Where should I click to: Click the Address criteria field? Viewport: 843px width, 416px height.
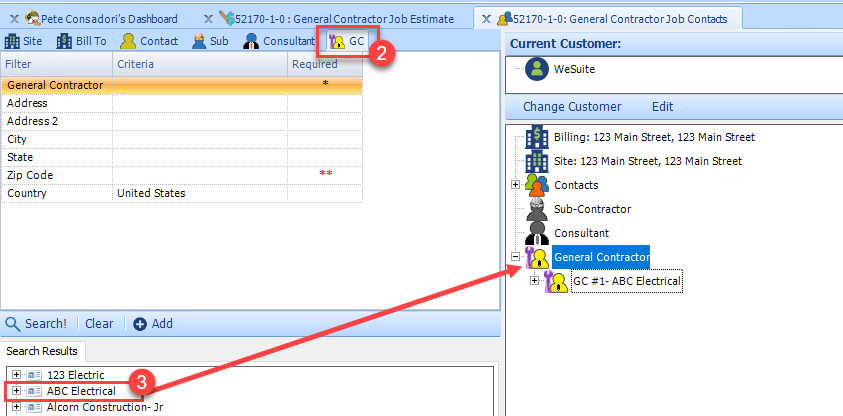[x=200, y=103]
